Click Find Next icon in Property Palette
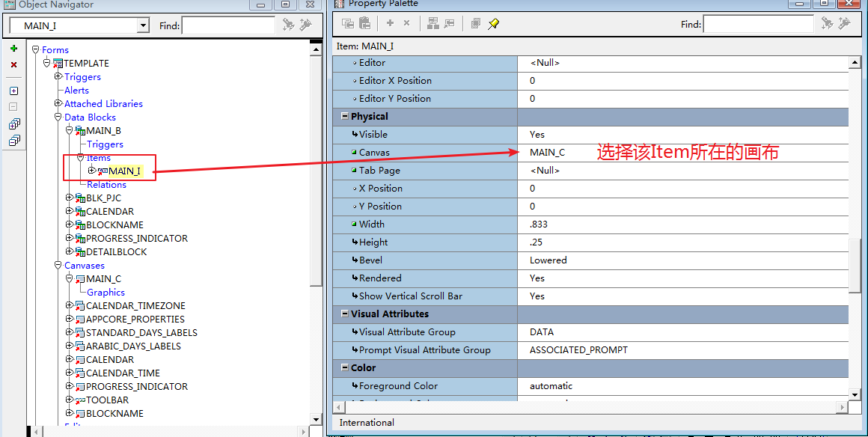868x437 pixels. pyautogui.click(x=827, y=23)
